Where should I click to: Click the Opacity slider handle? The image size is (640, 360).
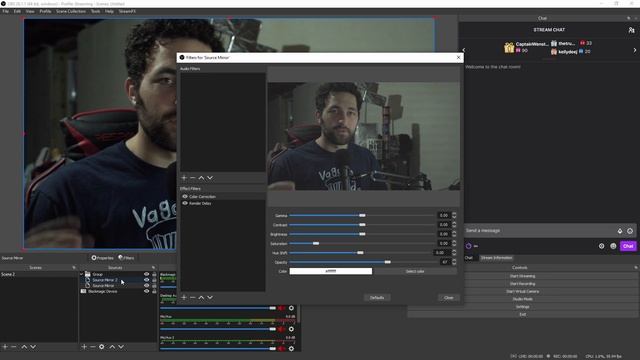point(387,262)
